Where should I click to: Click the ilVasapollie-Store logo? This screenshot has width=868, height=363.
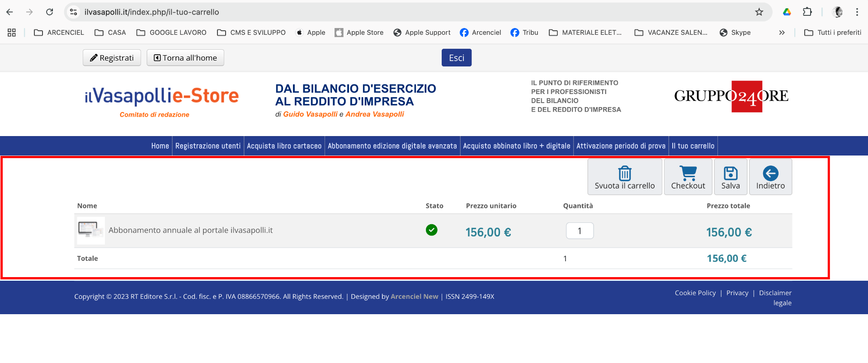coord(161,96)
